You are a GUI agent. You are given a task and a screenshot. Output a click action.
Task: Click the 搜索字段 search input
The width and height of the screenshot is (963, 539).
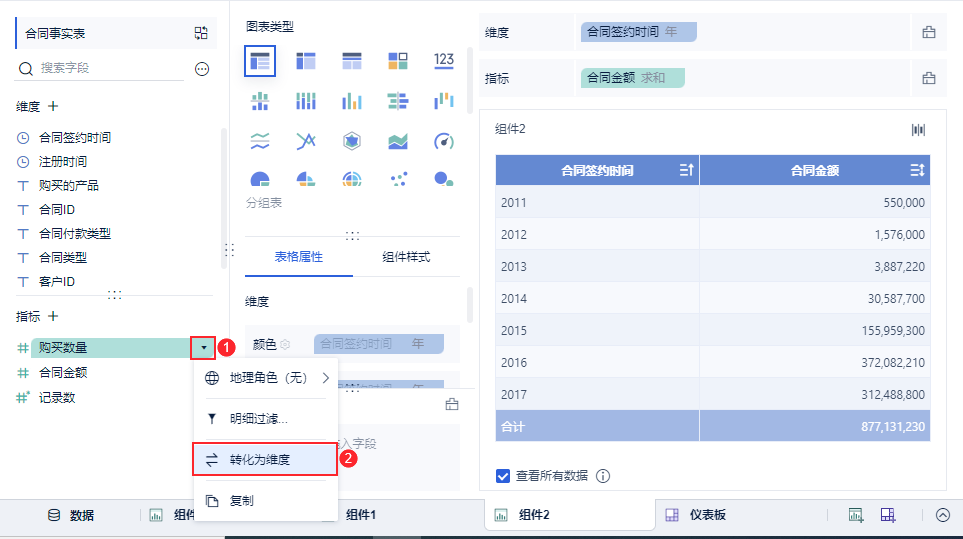111,68
